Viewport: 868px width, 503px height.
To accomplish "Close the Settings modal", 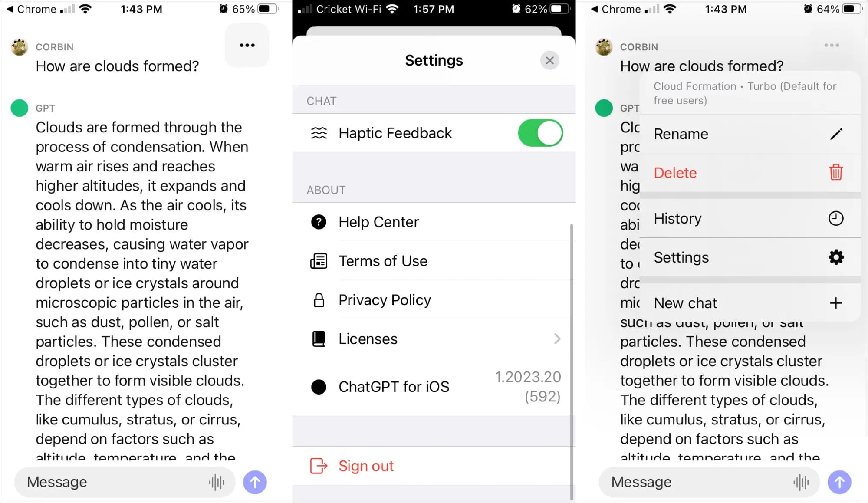I will click(x=549, y=60).
